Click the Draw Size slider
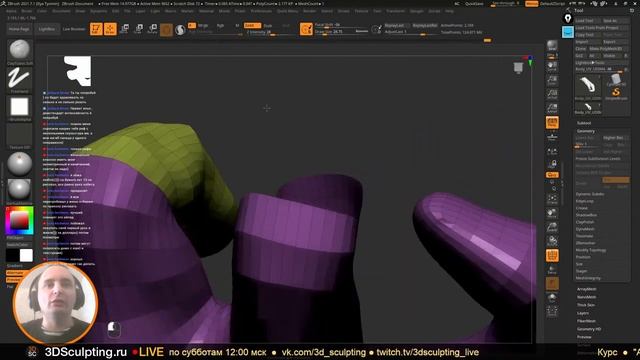This screenshot has width=640, height=360. click(x=341, y=32)
